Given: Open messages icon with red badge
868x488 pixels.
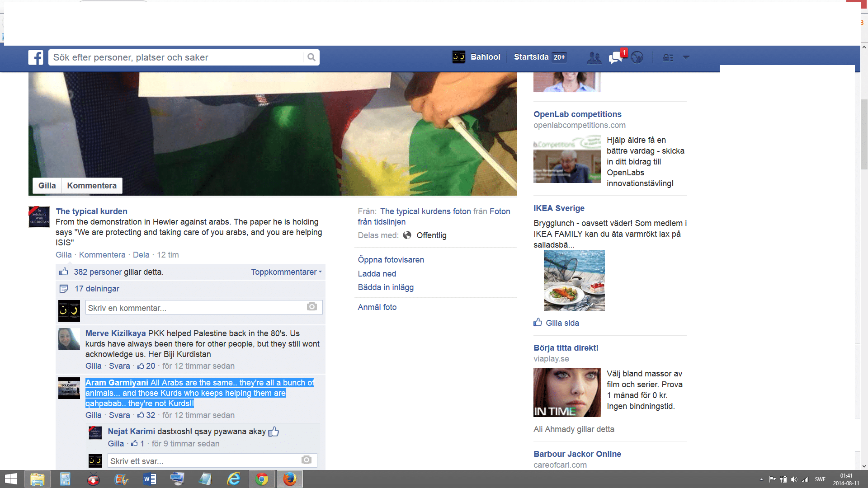Looking at the screenshot, I should point(616,57).
